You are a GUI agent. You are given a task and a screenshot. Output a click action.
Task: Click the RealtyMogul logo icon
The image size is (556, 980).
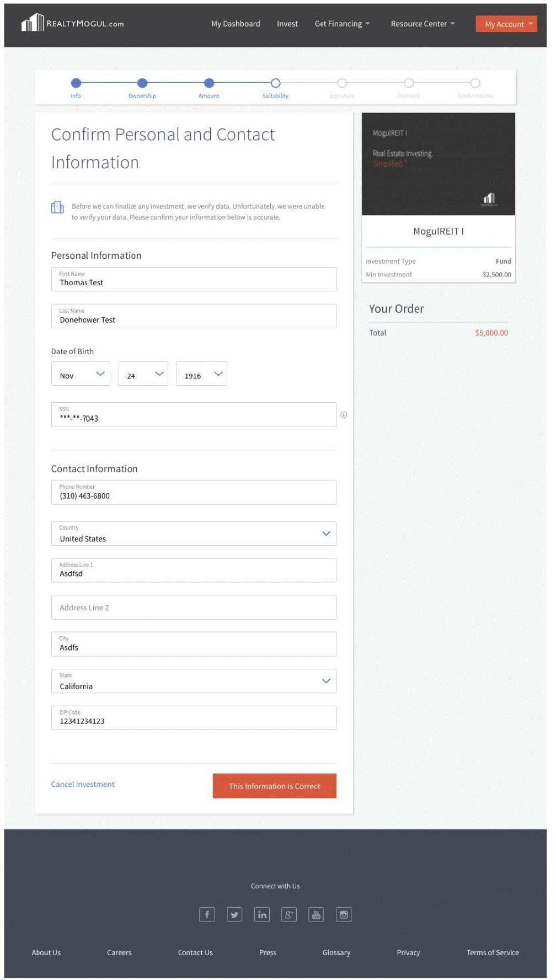pos(32,23)
